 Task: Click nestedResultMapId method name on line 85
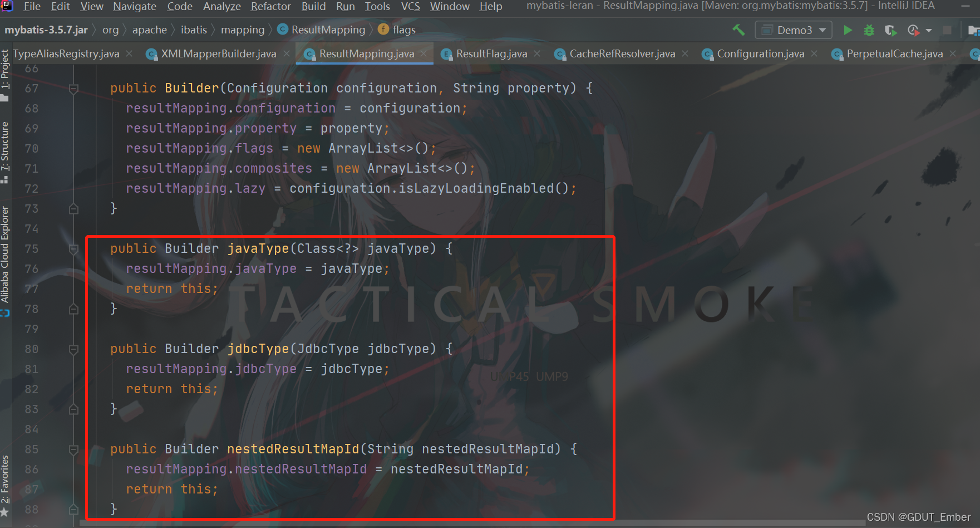tap(293, 449)
